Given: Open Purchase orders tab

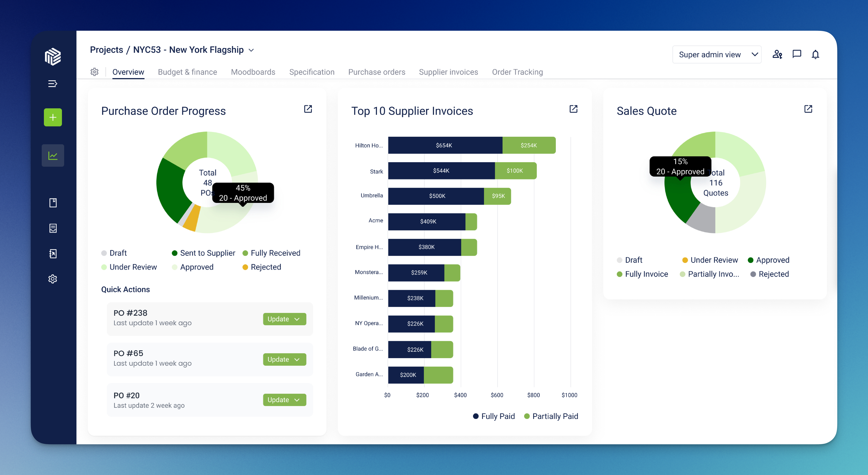Looking at the screenshot, I should (377, 72).
